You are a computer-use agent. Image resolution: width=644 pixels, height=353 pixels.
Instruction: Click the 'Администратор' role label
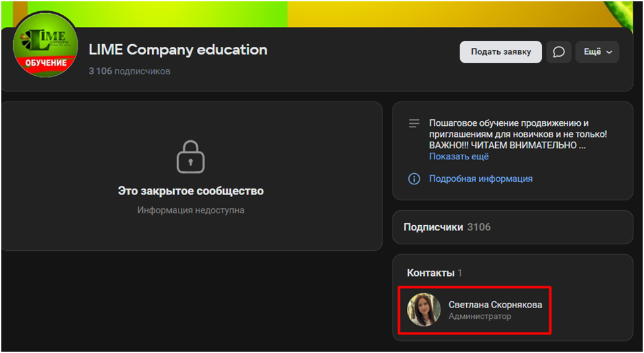[480, 316]
